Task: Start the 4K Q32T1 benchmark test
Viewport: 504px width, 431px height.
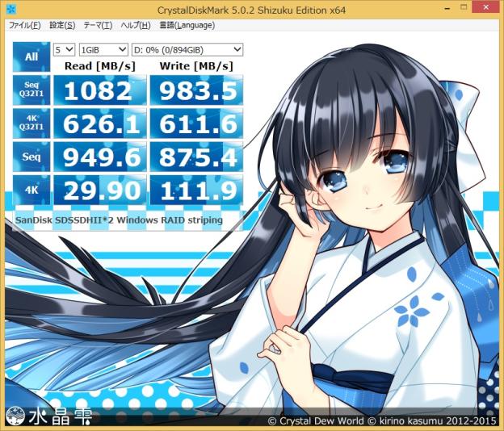Action: pyautogui.click(x=31, y=123)
